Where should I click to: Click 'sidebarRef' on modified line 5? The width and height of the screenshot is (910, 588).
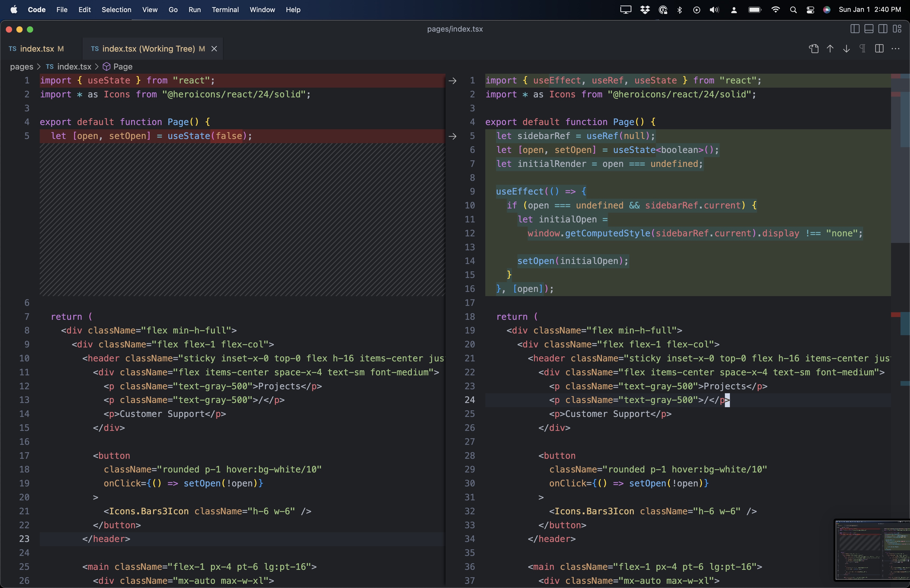coord(543,136)
